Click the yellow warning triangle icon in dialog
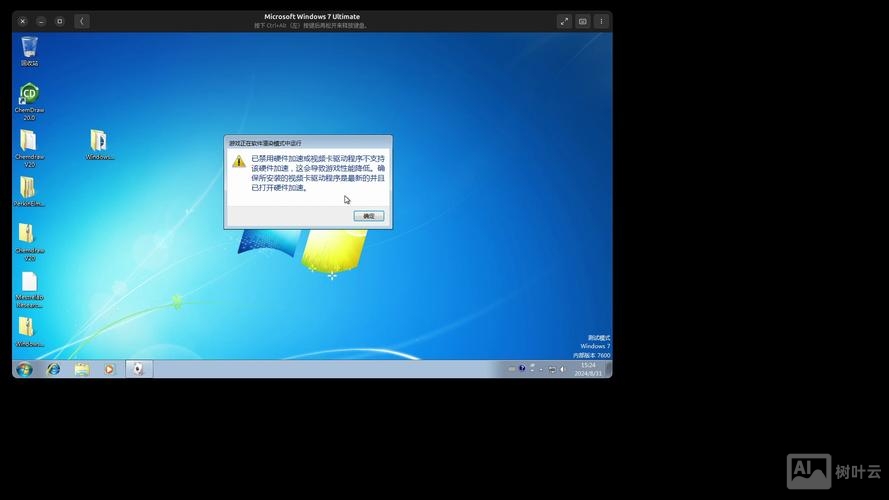 [x=239, y=162]
